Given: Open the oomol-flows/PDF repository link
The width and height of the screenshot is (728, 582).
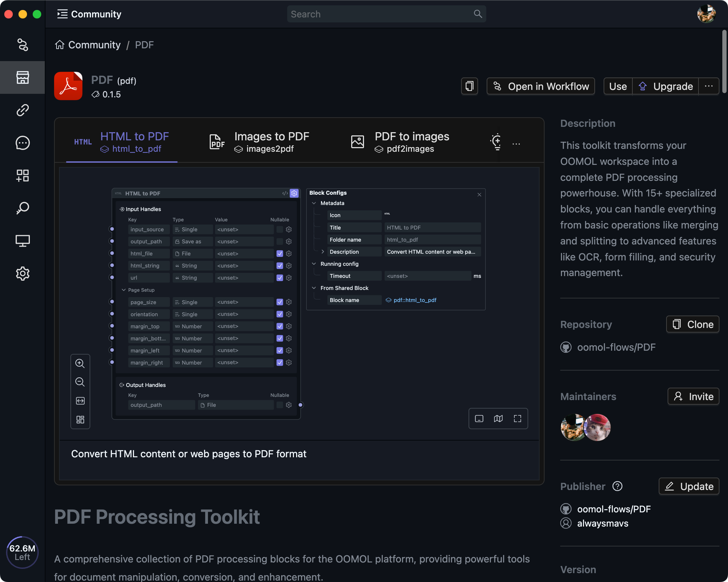Looking at the screenshot, I should tap(616, 347).
